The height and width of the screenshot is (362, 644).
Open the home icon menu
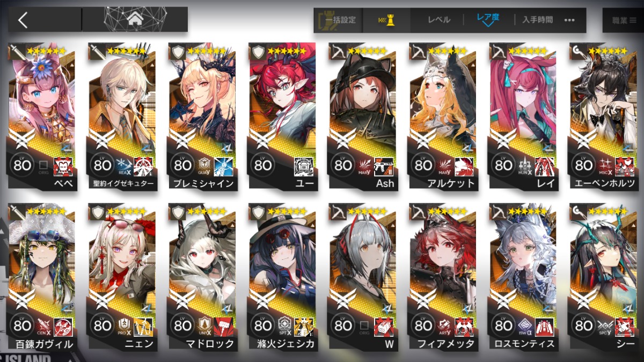pyautogui.click(x=135, y=20)
